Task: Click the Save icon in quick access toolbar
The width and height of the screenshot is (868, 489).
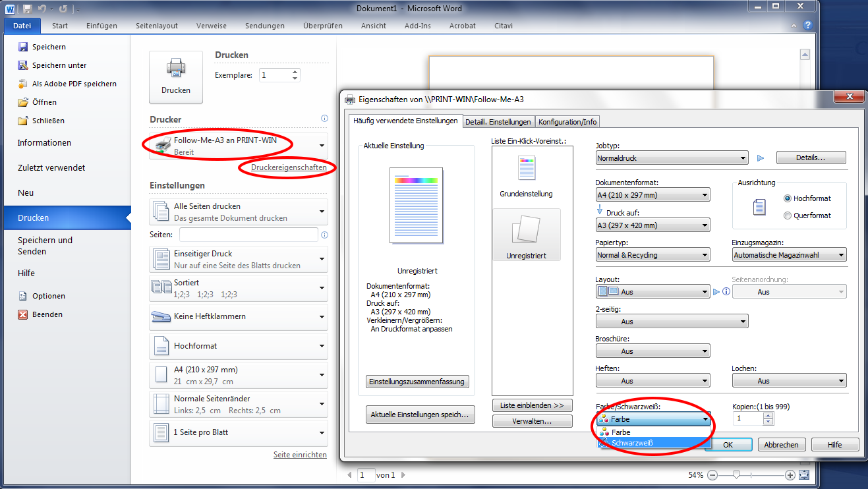Action: coord(27,9)
